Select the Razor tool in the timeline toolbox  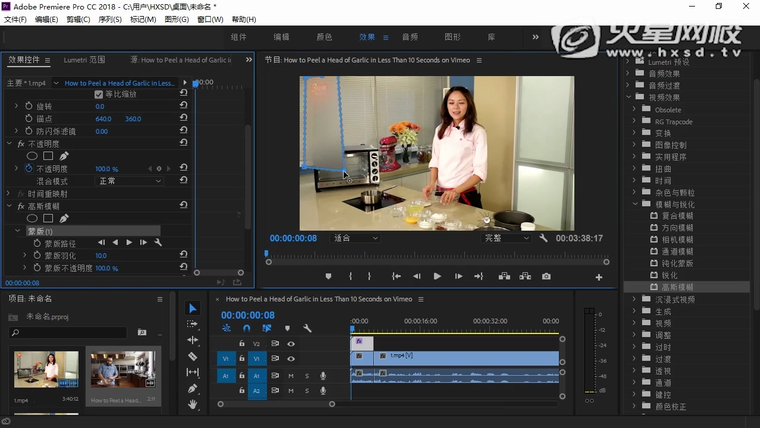point(193,356)
